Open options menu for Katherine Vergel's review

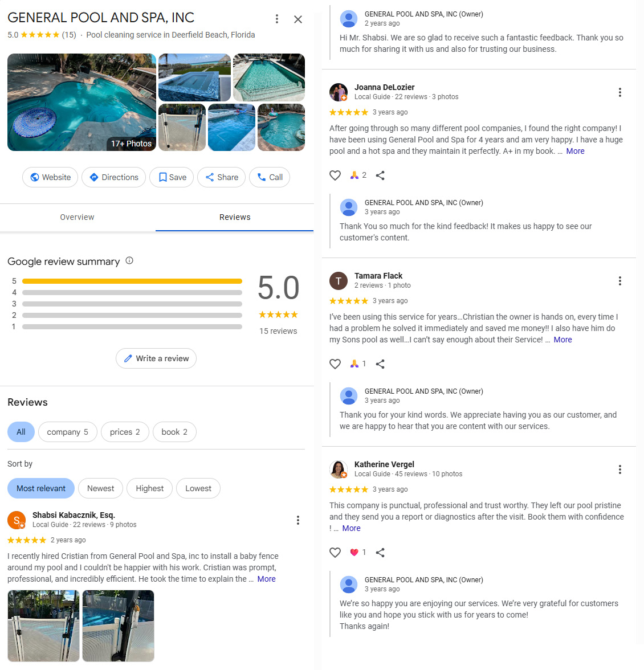(x=619, y=469)
